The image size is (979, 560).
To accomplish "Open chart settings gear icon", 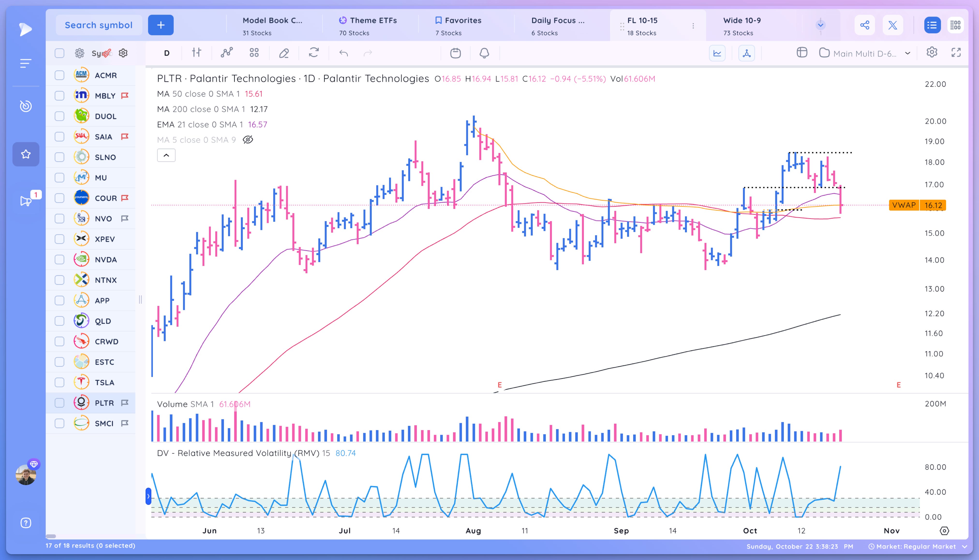I will click(932, 52).
